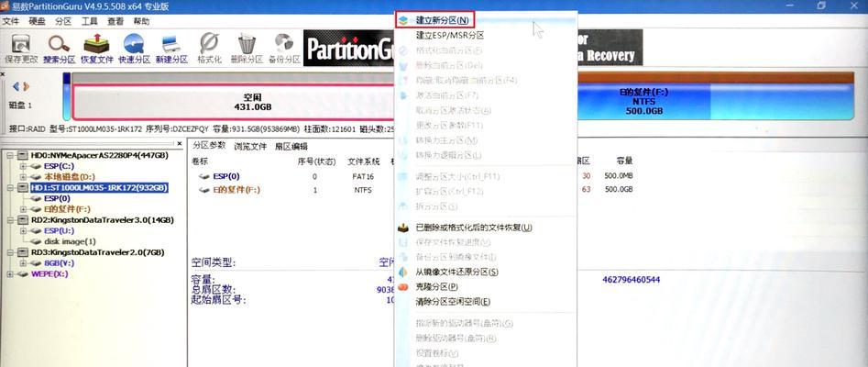Image resolution: width=868 pixels, height=367 pixels.
Task: Click the 卷标 column header
Action: point(200,161)
